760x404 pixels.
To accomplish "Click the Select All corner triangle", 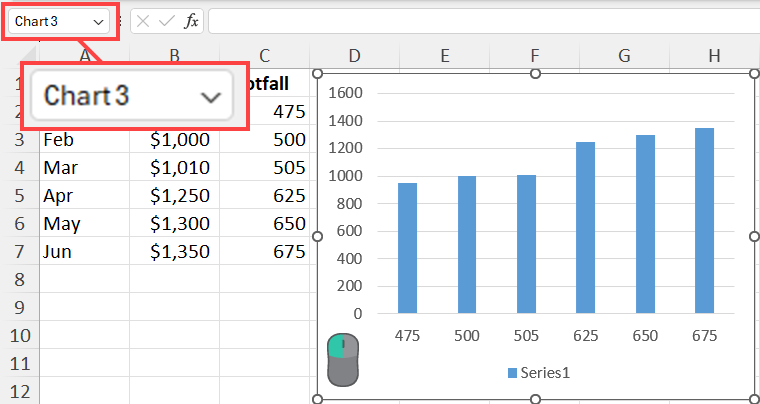I will tap(29, 55).
